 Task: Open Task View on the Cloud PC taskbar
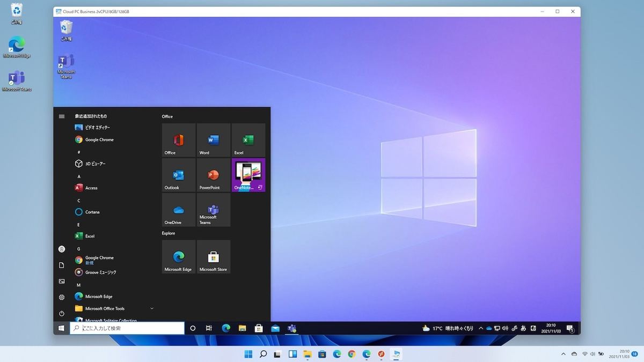pyautogui.click(x=209, y=328)
